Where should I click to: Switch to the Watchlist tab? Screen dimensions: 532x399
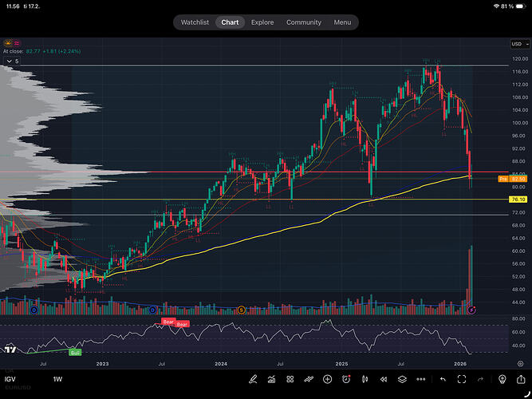pyautogui.click(x=195, y=22)
